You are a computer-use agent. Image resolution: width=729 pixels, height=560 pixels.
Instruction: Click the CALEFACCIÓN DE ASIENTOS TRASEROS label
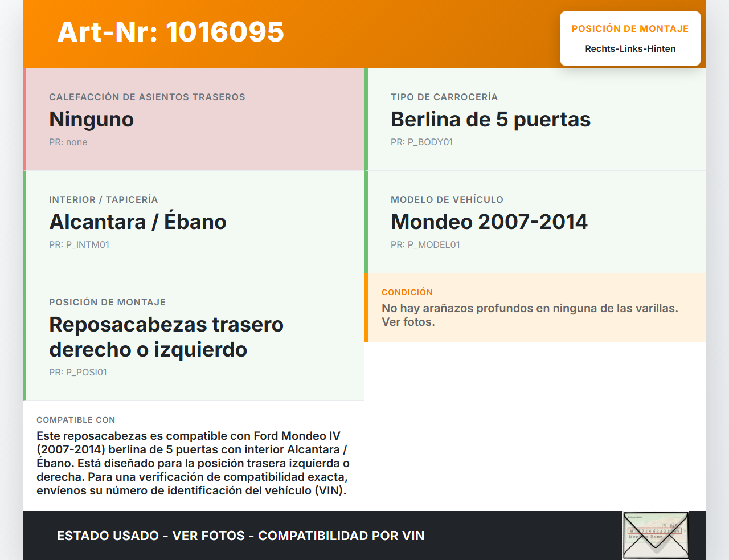[147, 97]
